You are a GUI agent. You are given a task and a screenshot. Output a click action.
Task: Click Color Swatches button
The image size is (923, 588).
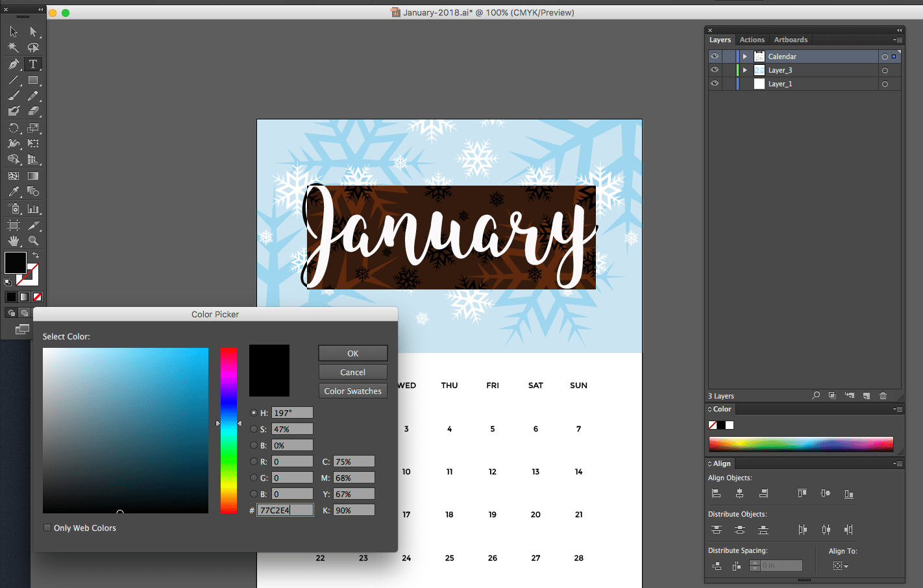coord(353,391)
